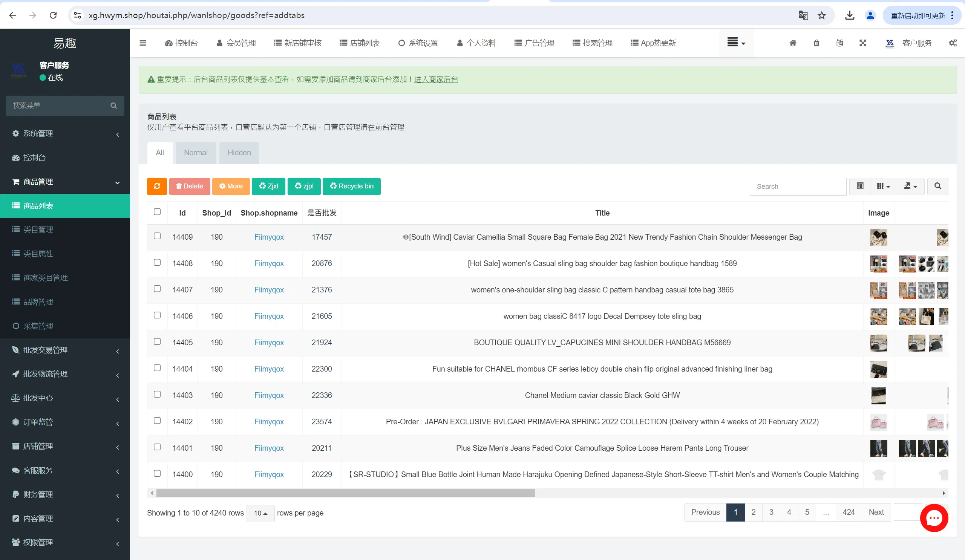Click the home icon in top bar
Screen dimensions: 965x560
pos(793,43)
